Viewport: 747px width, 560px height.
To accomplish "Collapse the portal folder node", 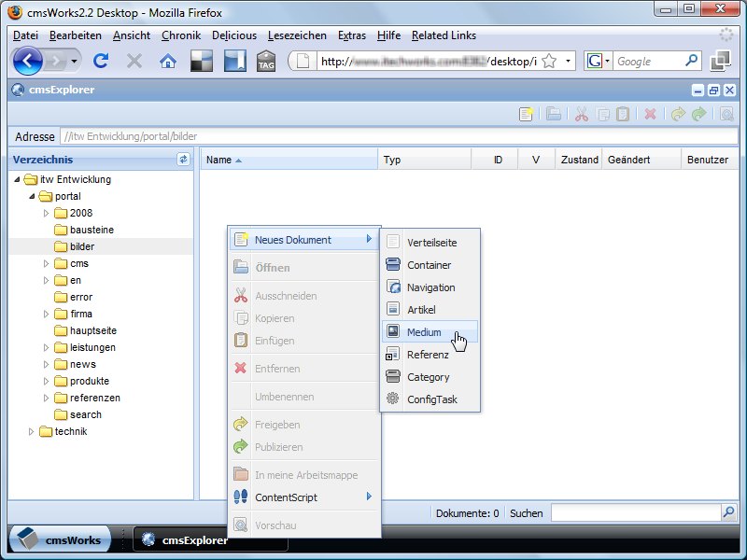I will [32, 196].
